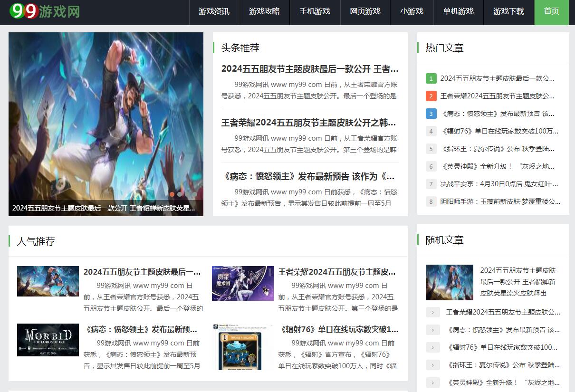This screenshot has height=392, width=575.
Task: Click rank 6 badge in 热门文章
Action: tap(431, 166)
